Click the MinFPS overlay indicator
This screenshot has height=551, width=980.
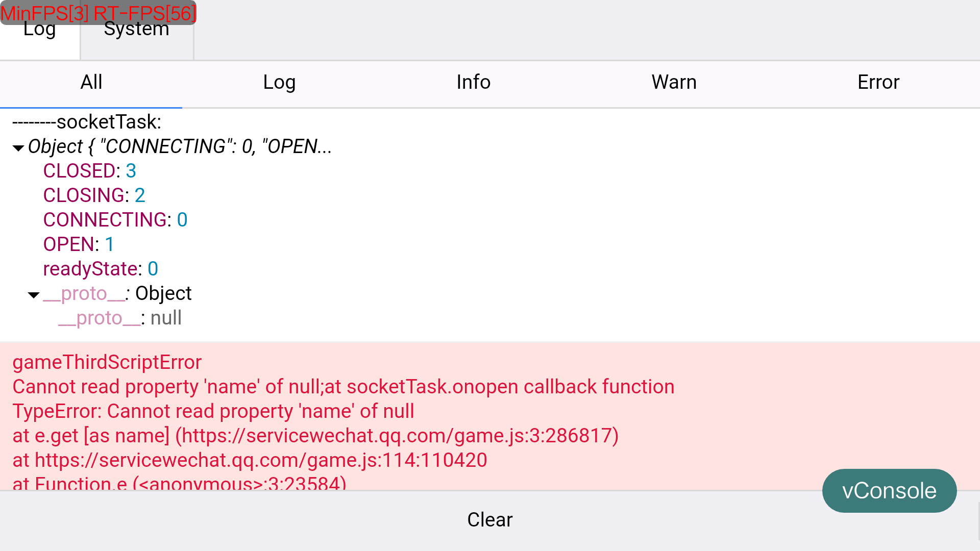(x=98, y=12)
